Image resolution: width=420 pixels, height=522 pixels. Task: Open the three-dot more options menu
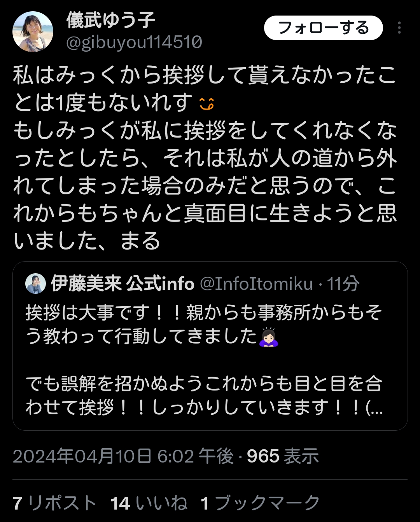pos(399,28)
